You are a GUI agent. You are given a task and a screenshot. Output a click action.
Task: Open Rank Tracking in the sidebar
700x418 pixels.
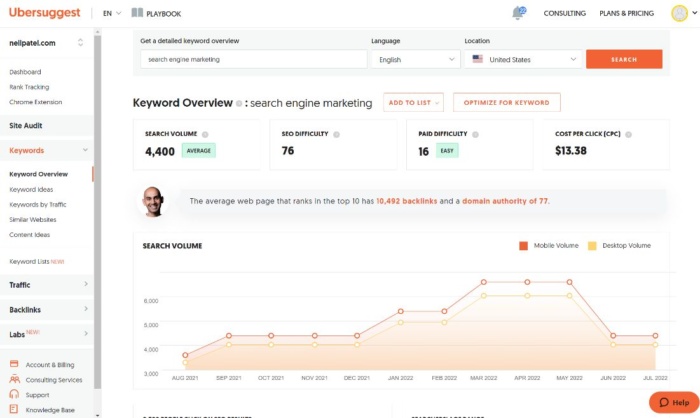(x=29, y=87)
